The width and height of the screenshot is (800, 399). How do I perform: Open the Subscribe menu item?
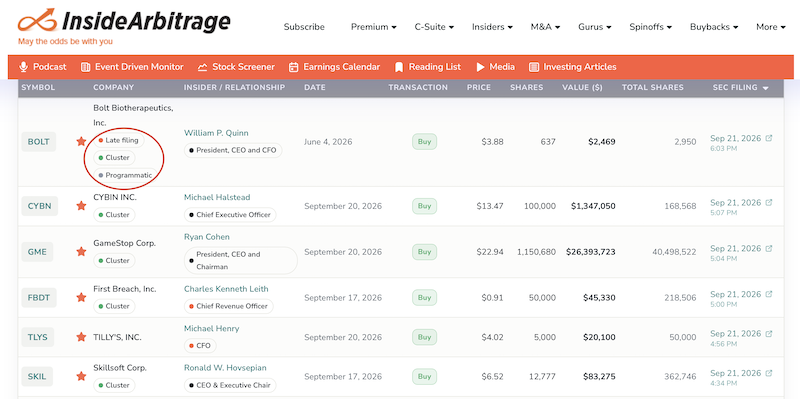pyautogui.click(x=304, y=27)
